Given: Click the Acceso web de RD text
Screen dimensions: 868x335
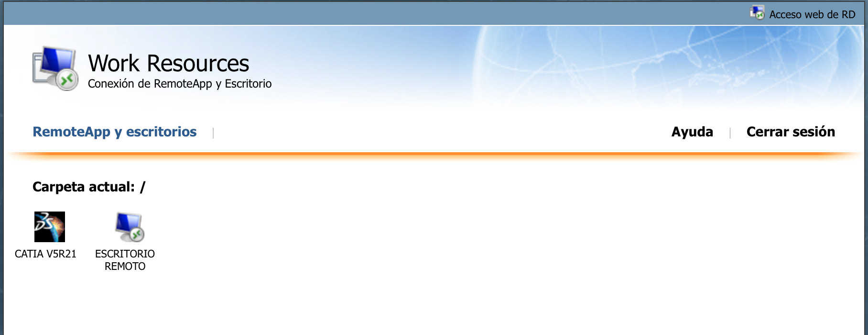Looking at the screenshot, I should click(x=812, y=14).
